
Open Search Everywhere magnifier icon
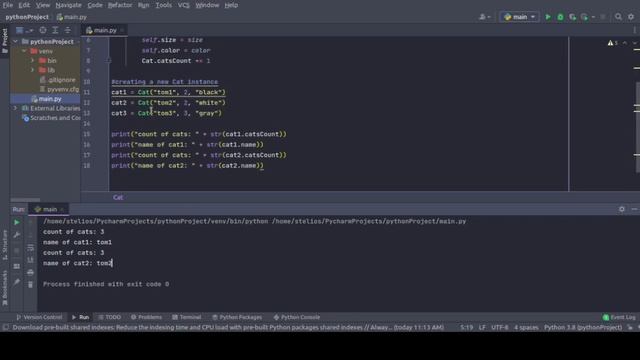click(618, 17)
